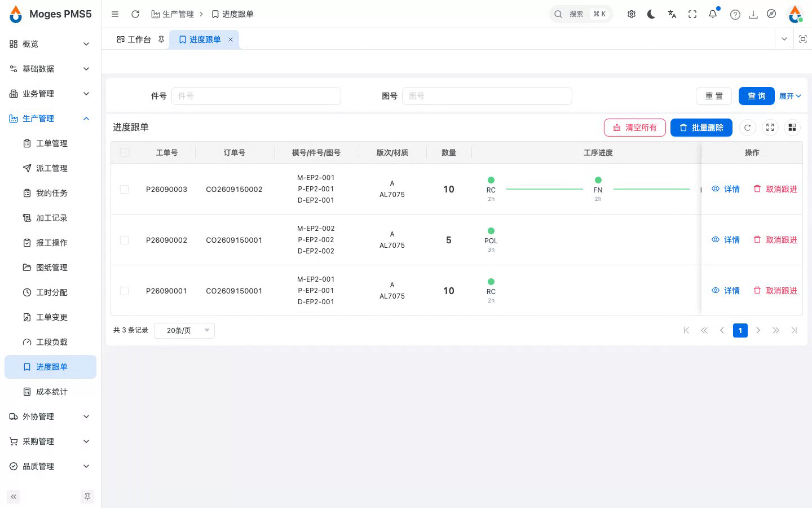Expand the 概览 sidebar menu

[x=50, y=44]
